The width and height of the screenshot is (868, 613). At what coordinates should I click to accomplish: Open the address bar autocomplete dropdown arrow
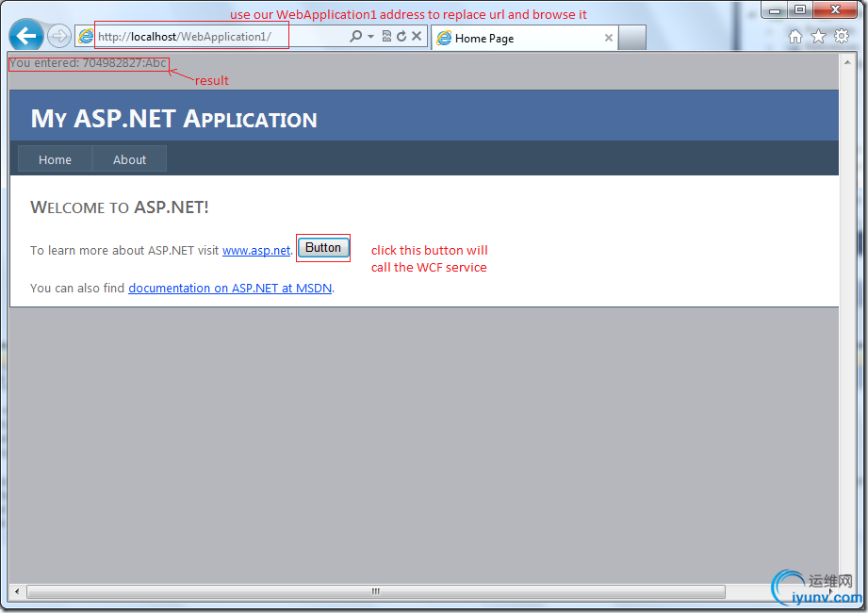(371, 37)
